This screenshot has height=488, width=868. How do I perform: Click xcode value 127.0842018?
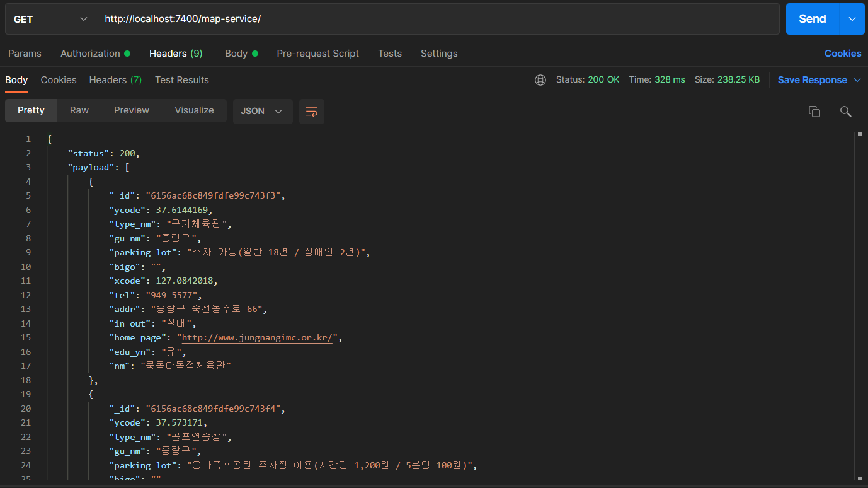185,281
